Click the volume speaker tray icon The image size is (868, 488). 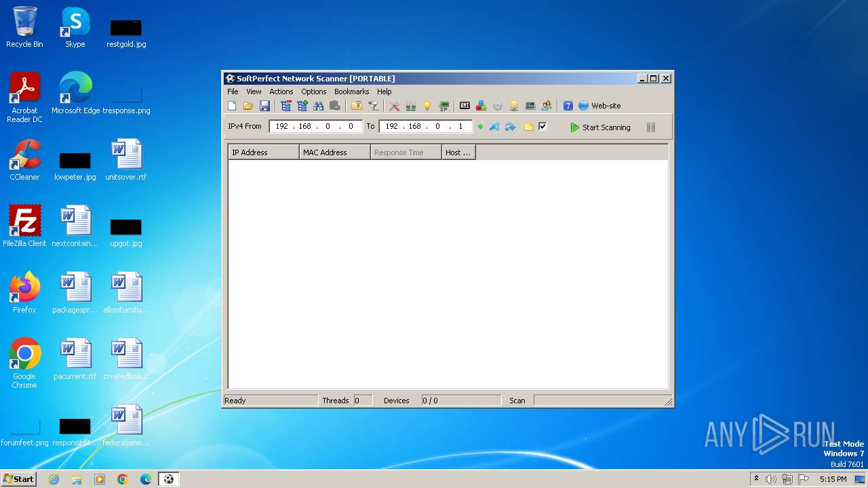(771, 479)
